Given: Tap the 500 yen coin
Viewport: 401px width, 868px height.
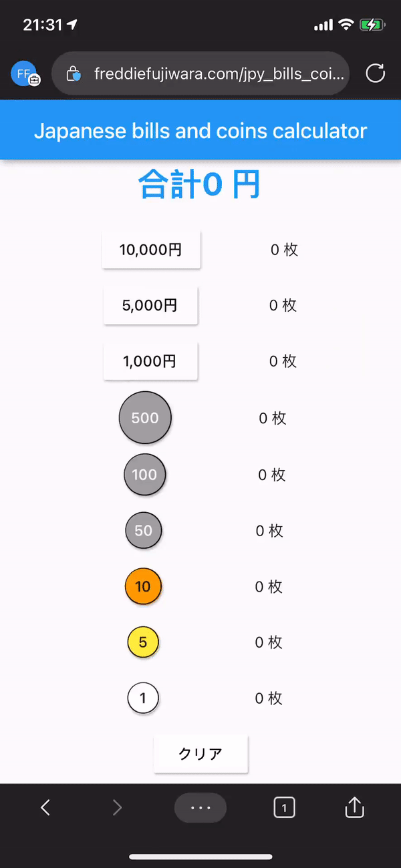Looking at the screenshot, I should (145, 417).
